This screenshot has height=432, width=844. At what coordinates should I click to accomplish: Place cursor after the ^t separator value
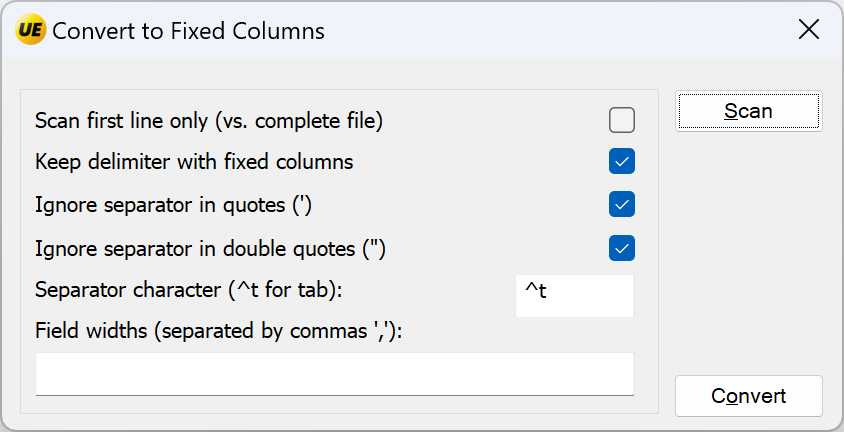point(549,291)
